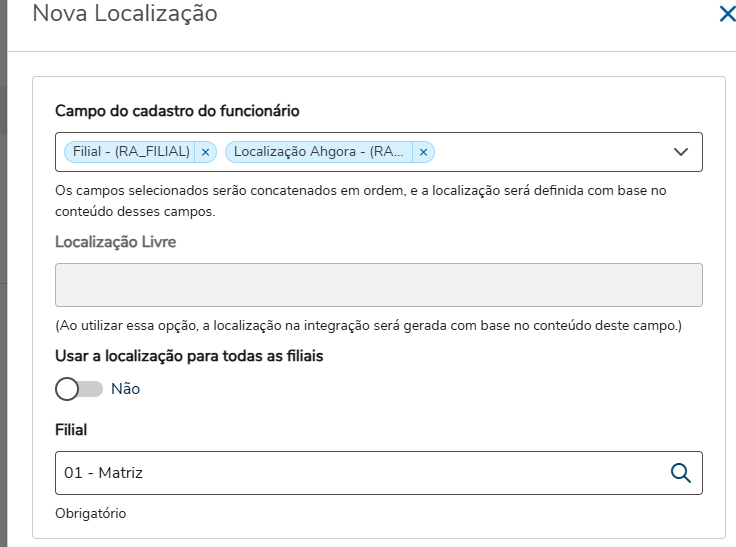The width and height of the screenshot is (736, 547).
Task: Click the Não label beside the switch
Action: [126, 389]
